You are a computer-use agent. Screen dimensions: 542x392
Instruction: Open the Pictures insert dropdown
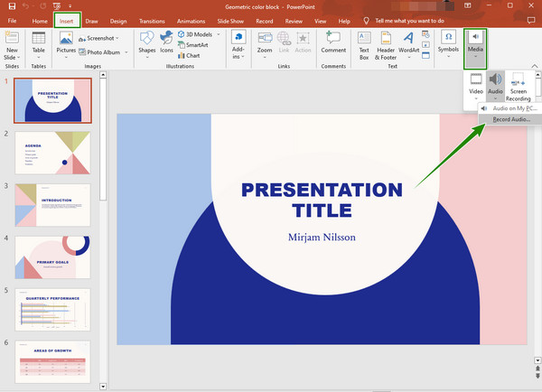(x=66, y=46)
